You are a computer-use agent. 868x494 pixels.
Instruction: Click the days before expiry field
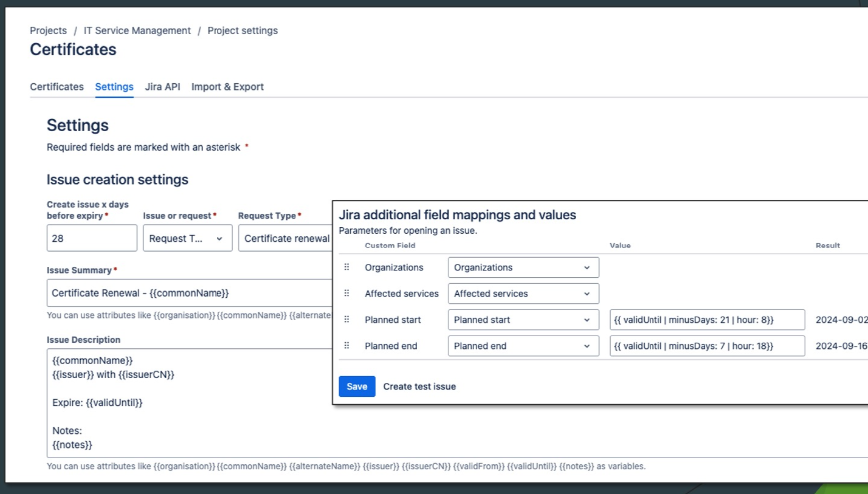(x=92, y=238)
